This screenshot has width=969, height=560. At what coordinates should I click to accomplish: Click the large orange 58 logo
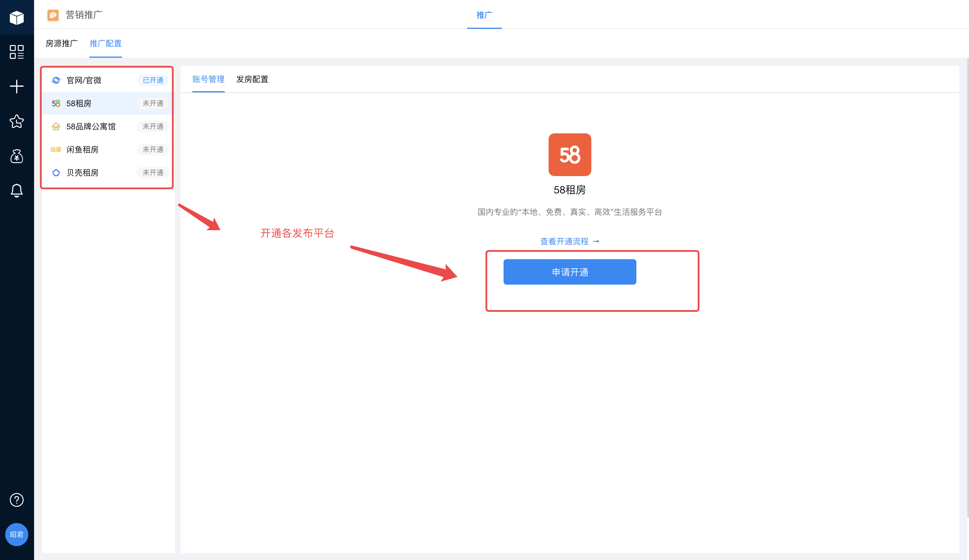point(569,154)
